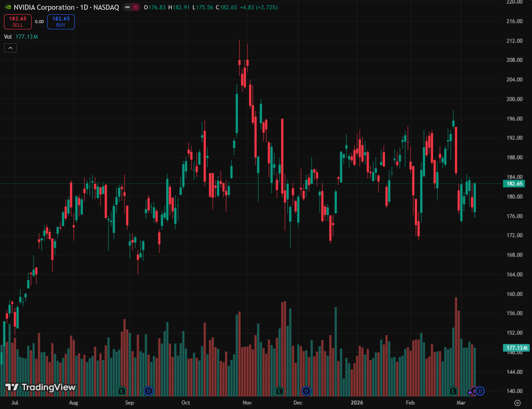Screen dimensions: 532x409
Task: Click the dividend marker in December
Action: pyautogui.click(x=306, y=391)
